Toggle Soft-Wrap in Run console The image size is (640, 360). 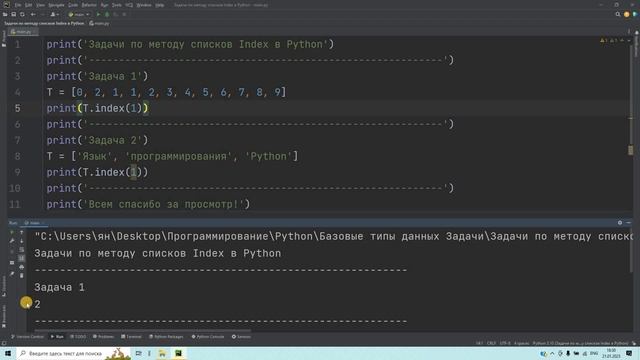[22, 249]
